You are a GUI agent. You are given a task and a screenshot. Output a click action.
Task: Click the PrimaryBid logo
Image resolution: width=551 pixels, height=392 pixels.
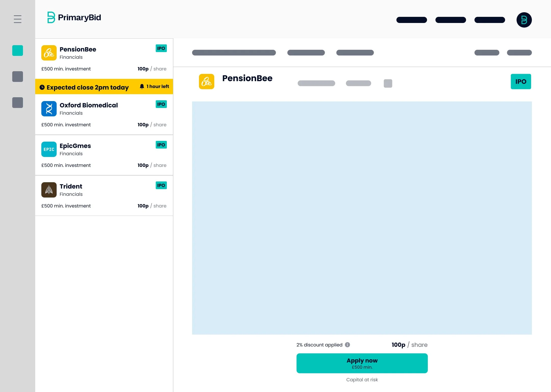(74, 17)
